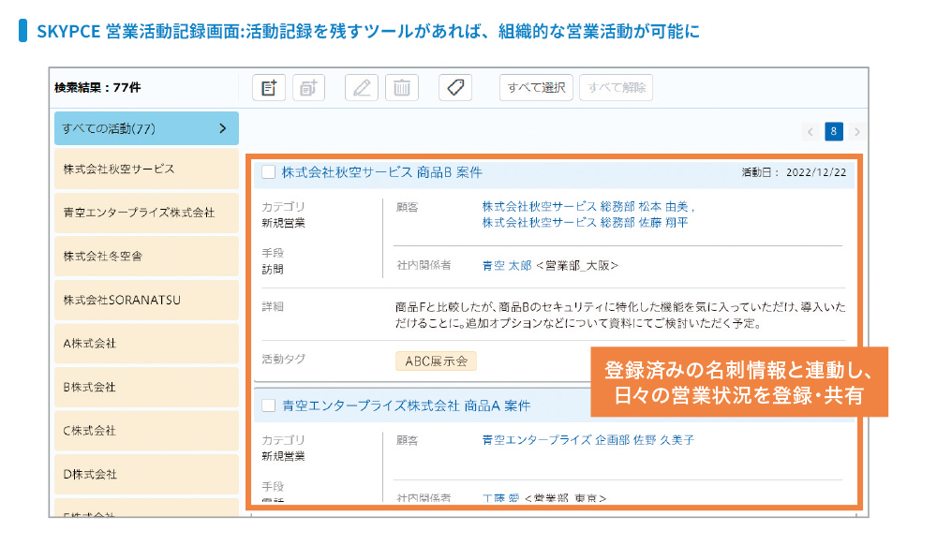Open internal contact link 青空 太郎

click(507, 266)
